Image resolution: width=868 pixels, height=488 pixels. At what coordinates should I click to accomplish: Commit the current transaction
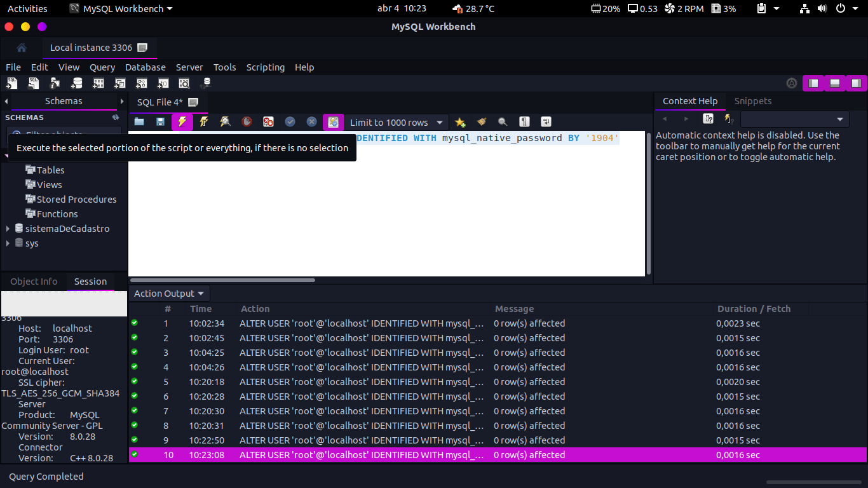290,122
